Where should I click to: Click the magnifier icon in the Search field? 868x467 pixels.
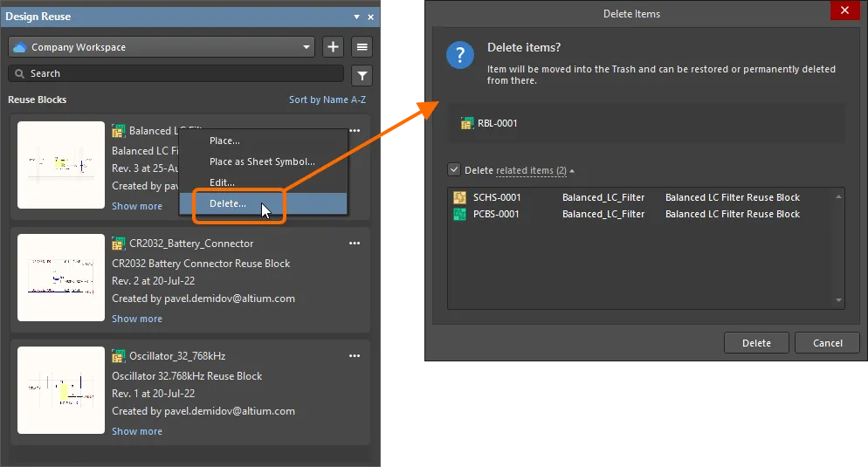pyautogui.click(x=20, y=73)
